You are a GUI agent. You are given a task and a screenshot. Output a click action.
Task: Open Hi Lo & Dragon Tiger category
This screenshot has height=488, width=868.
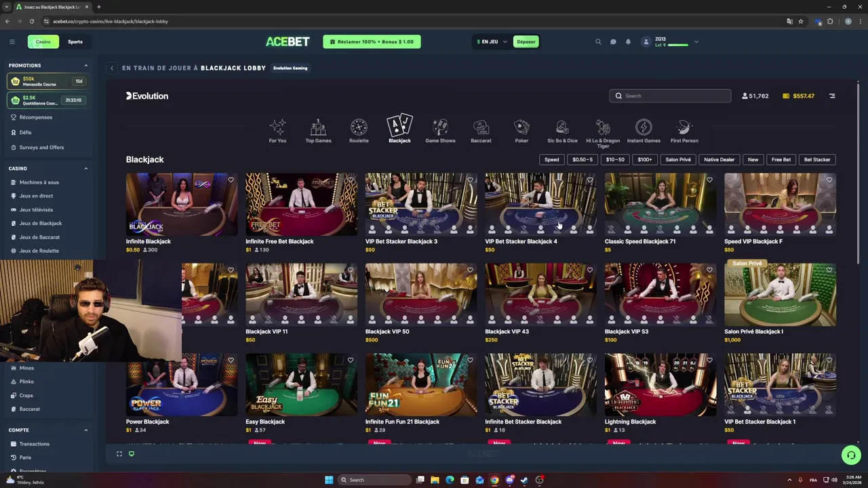click(x=603, y=133)
